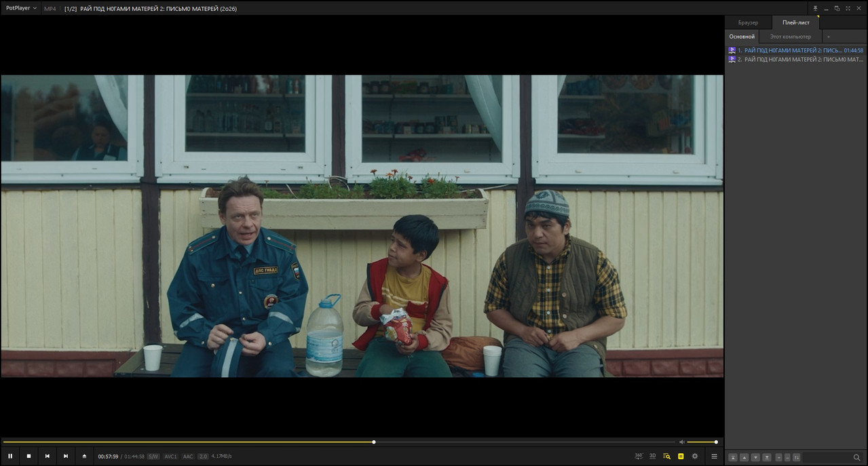Move playlist item to bottom icon
Viewport: 868px width, 466px height.
pyautogui.click(x=767, y=457)
